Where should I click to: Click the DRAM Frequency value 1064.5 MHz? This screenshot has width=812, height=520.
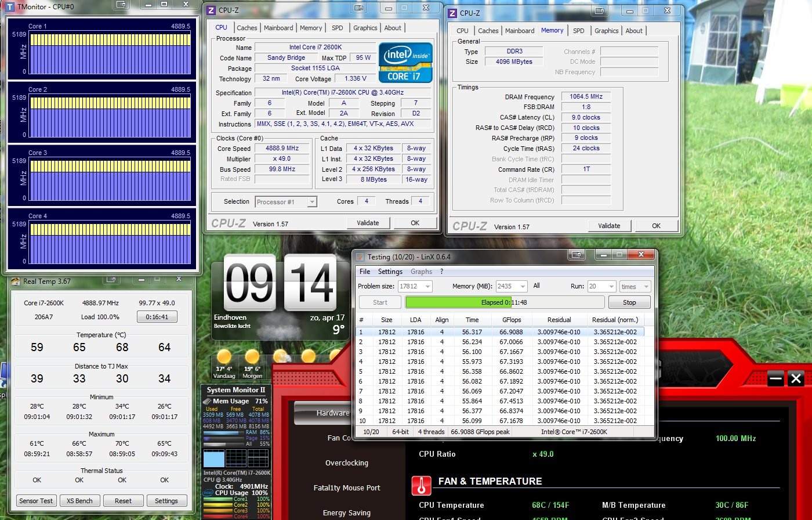click(586, 97)
